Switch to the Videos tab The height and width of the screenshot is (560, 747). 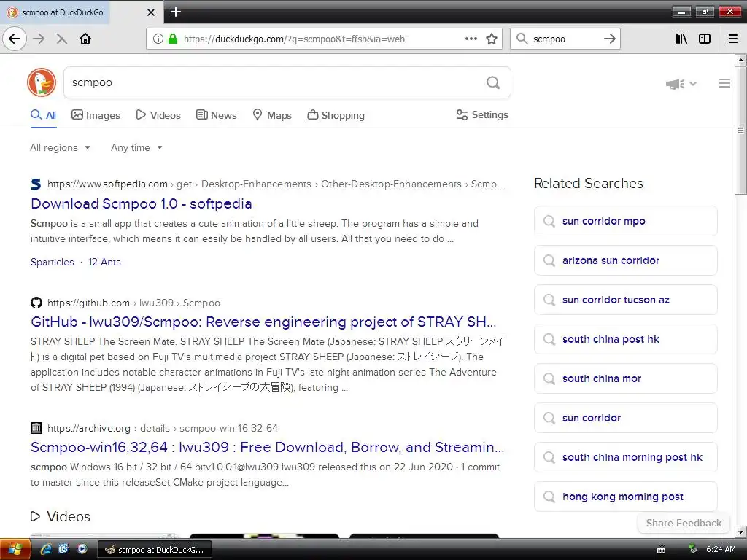(x=158, y=115)
